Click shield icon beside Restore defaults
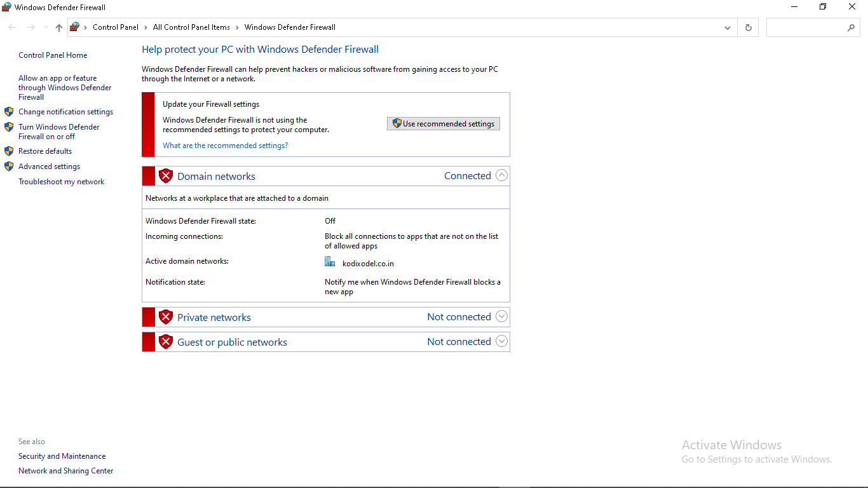The image size is (868, 488). click(9, 151)
